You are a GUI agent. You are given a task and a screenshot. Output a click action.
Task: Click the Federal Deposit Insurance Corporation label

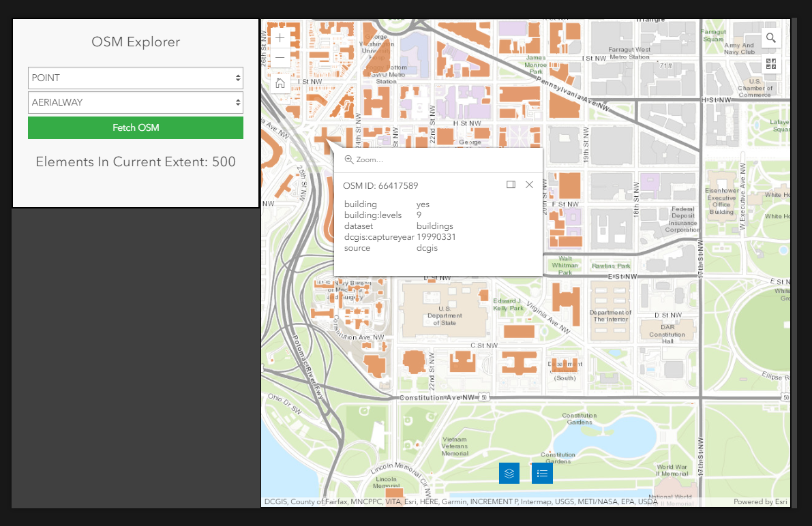[682, 219]
